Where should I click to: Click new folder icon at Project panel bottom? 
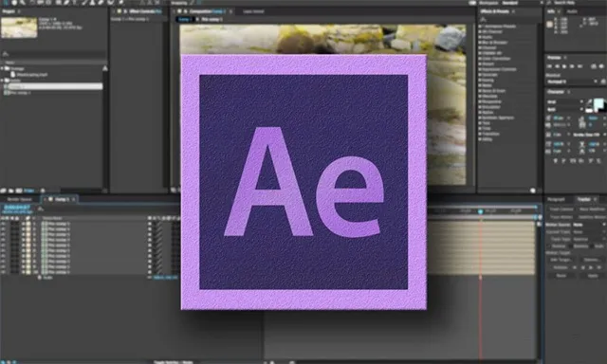(x=11, y=191)
